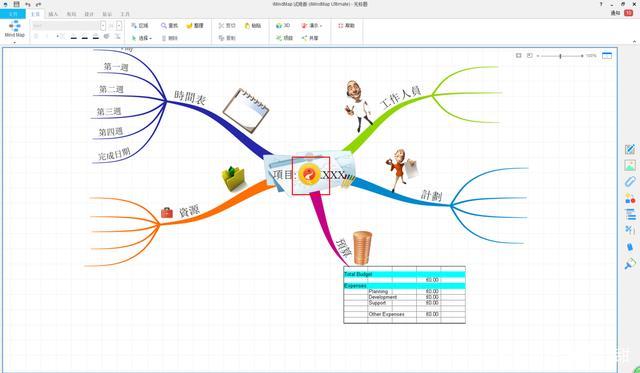Screen dimensions: 640x373
Task: Select the 第二週 sub-branch
Action: [111, 89]
